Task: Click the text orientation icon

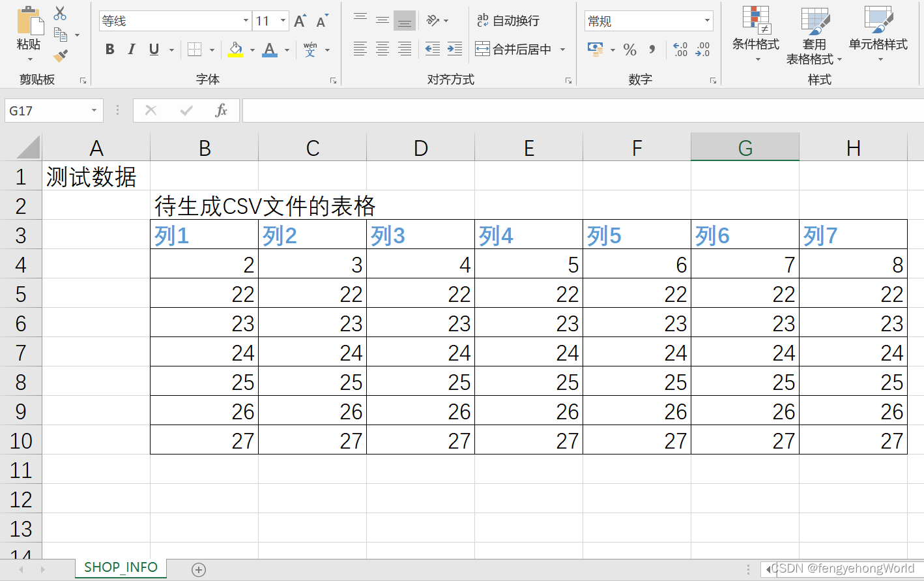Action: coord(433,20)
